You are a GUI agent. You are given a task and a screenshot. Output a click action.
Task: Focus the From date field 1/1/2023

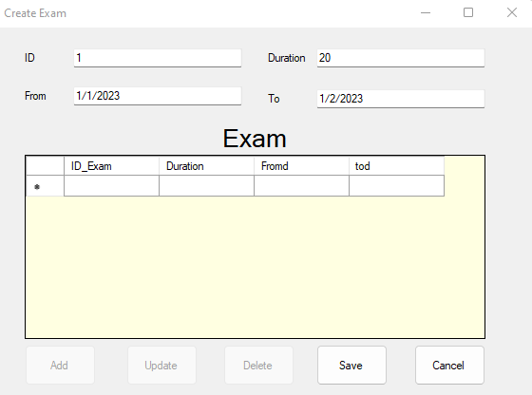pos(158,96)
